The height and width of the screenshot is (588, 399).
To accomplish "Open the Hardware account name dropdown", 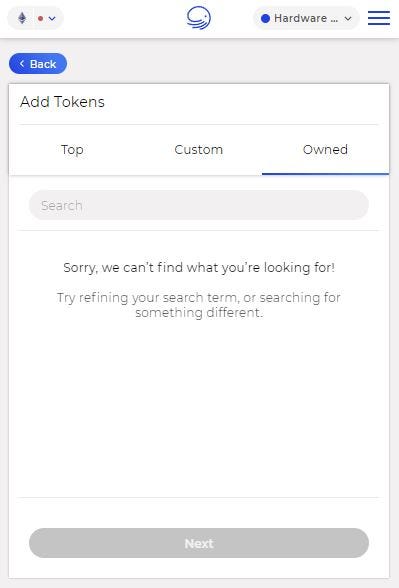I will click(x=306, y=18).
